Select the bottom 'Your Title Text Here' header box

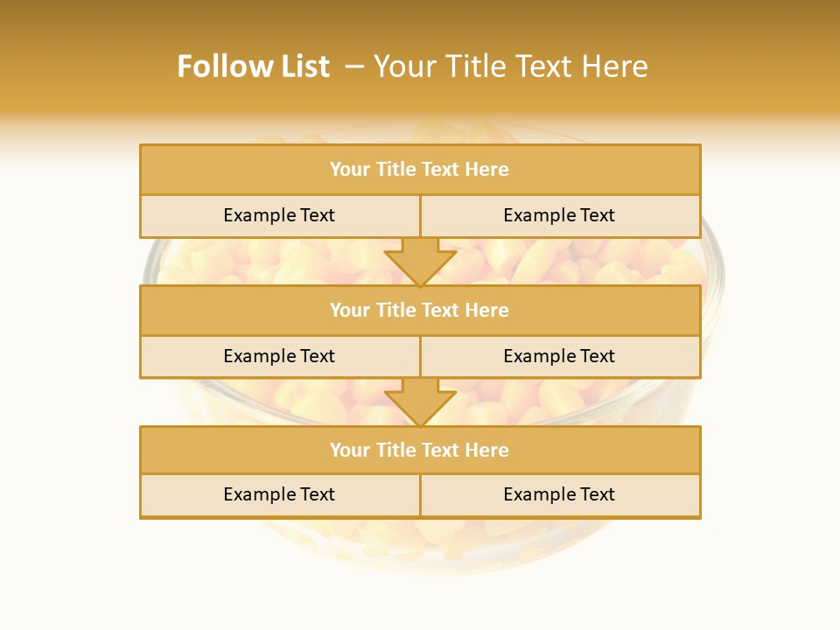click(420, 450)
